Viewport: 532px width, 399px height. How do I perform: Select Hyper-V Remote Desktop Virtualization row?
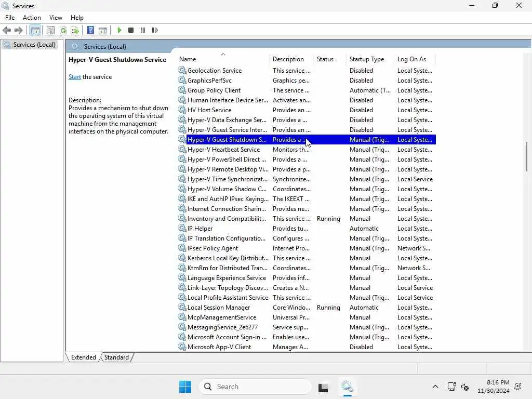pos(307,169)
